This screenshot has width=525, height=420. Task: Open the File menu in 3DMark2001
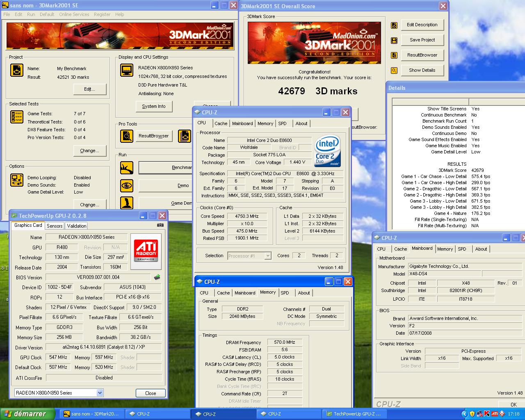pos(7,14)
